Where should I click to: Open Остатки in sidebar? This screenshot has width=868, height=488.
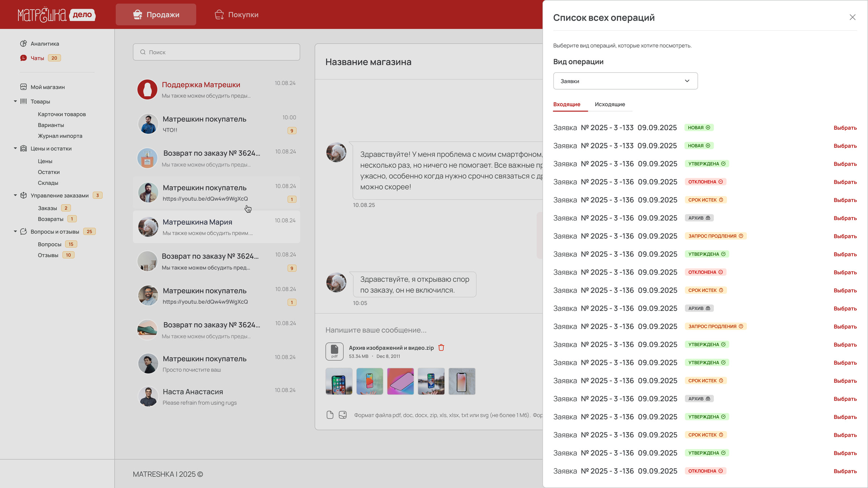49,172
